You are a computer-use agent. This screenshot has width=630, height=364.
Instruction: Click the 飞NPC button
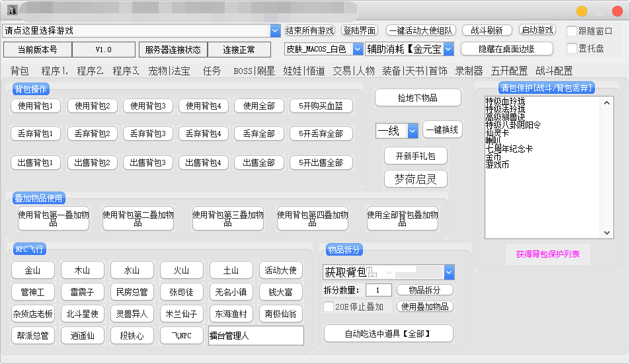coord(182,336)
